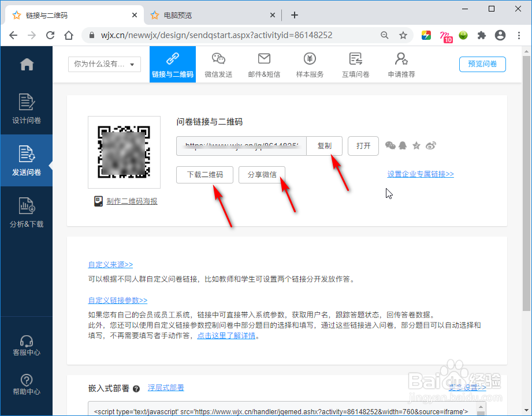Select the 链接与二维码 tab

point(172,64)
